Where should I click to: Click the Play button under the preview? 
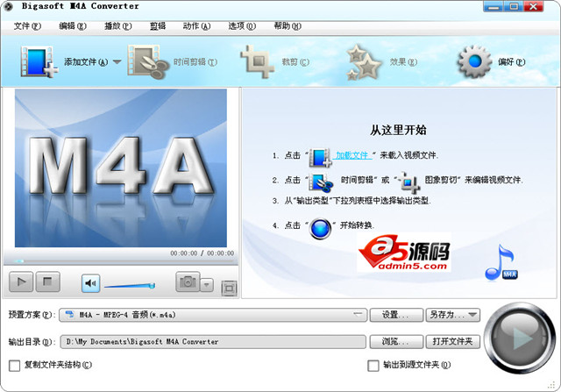21,282
